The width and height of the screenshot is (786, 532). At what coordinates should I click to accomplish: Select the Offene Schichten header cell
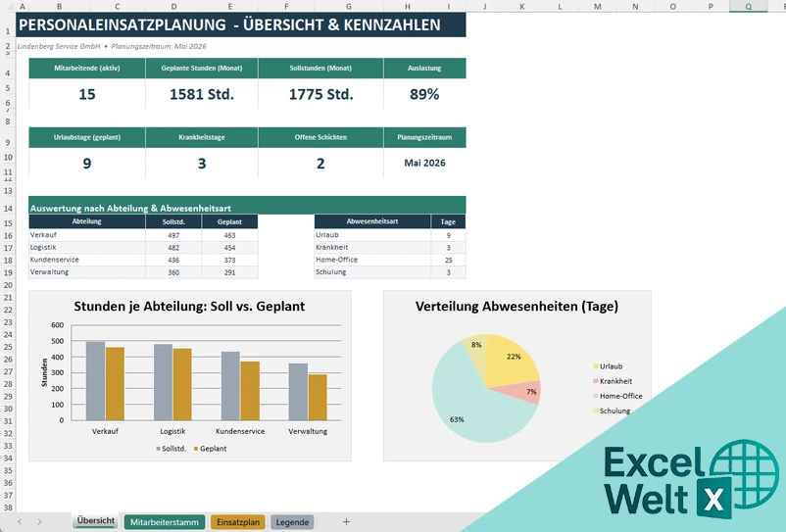click(320, 137)
